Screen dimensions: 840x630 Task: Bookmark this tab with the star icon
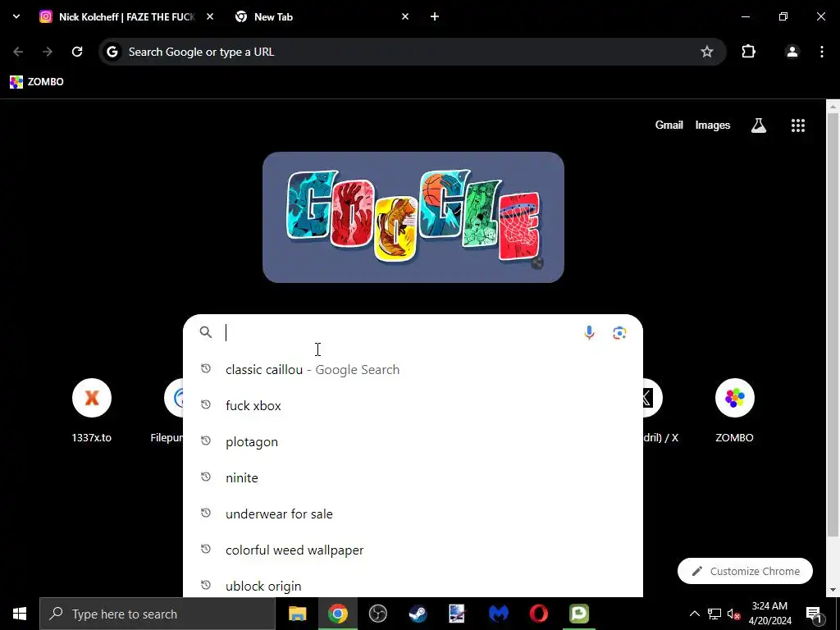pos(707,52)
